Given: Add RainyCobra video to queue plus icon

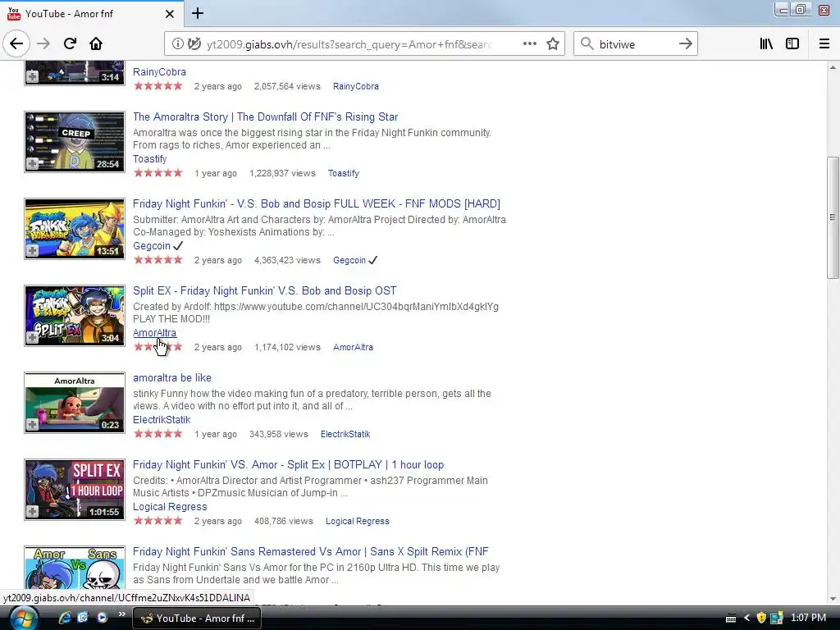Looking at the screenshot, I should pyautogui.click(x=33, y=77).
